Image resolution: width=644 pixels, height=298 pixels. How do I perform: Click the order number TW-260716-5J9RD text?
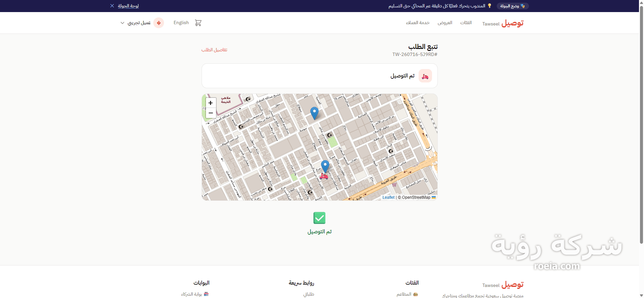[415, 54]
